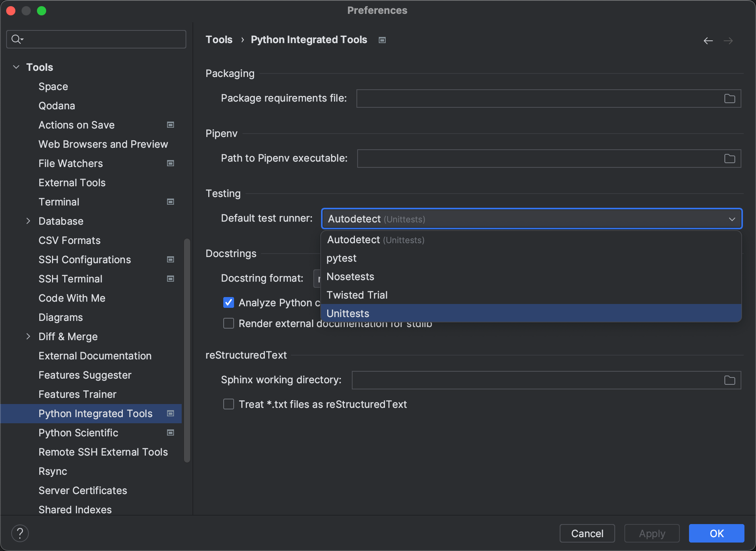
Task: Choose pytest from test runner list
Action: (x=341, y=258)
